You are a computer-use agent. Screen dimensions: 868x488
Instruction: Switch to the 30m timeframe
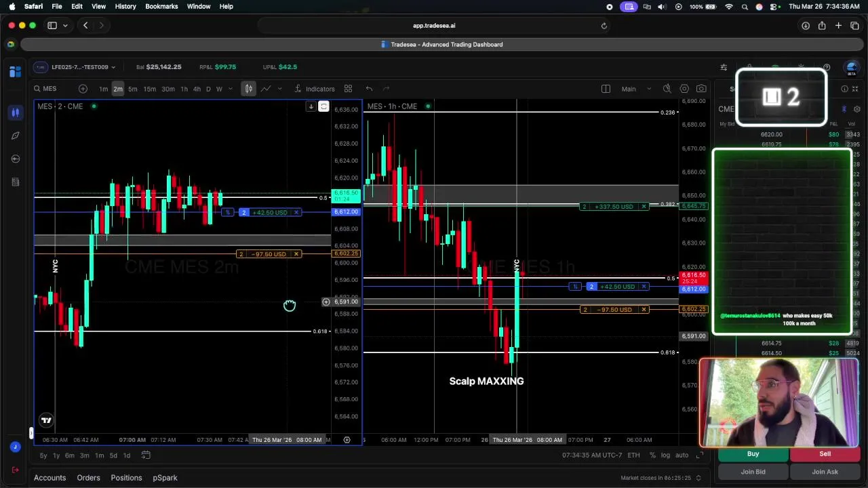pyautogui.click(x=167, y=89)
